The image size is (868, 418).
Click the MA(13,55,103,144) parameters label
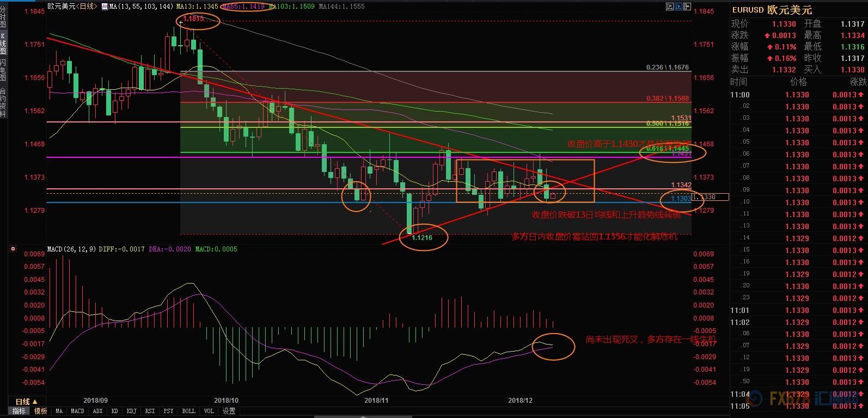[142, 7]
